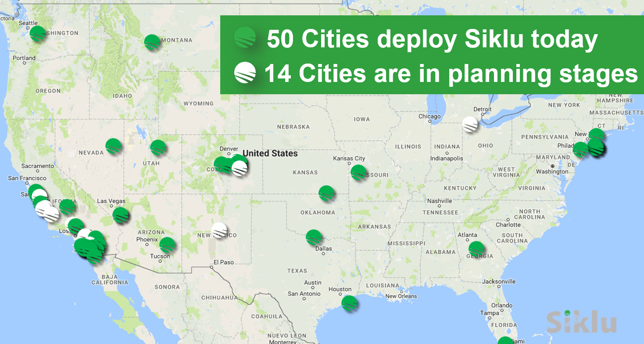Select the green marker in Montana

152,42
